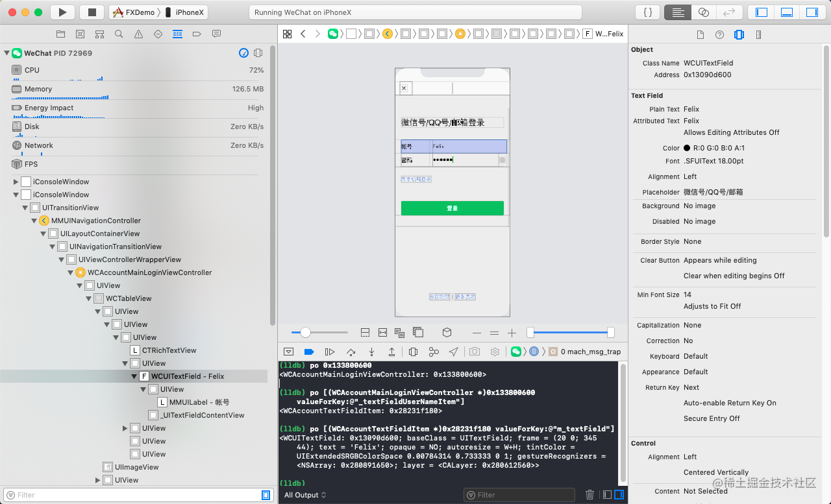Toggle the Variables view pane button
Image resolution: width=831 pixels, height=504 pixels.
(x=607, y=495)
